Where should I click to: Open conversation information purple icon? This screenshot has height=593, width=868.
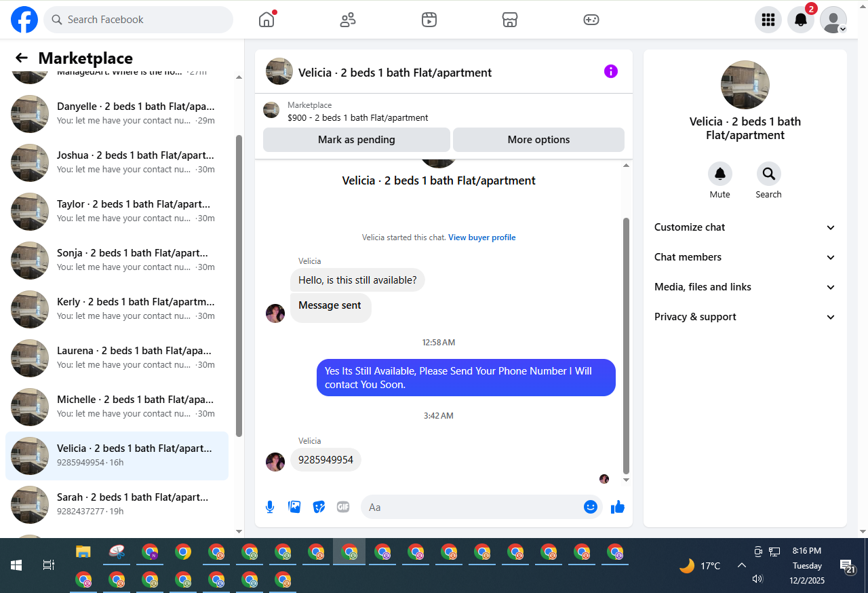[x=611, y=71]
